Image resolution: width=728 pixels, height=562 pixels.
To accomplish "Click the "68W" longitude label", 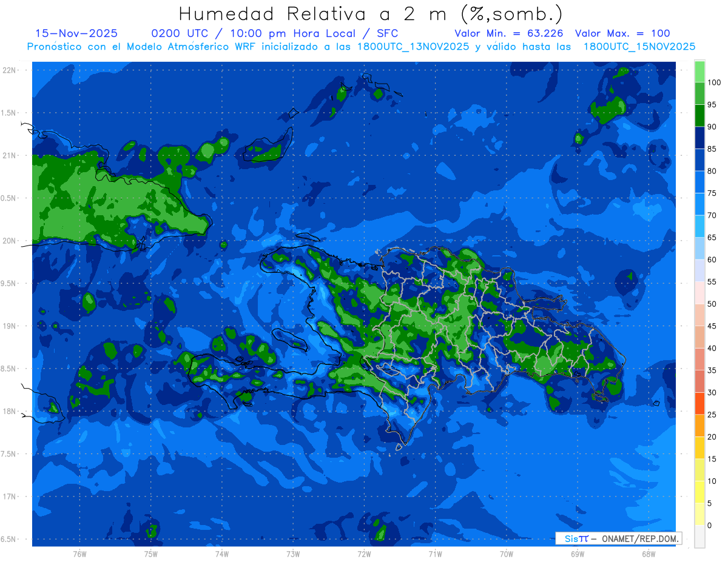I will click(x=649, y=554).
